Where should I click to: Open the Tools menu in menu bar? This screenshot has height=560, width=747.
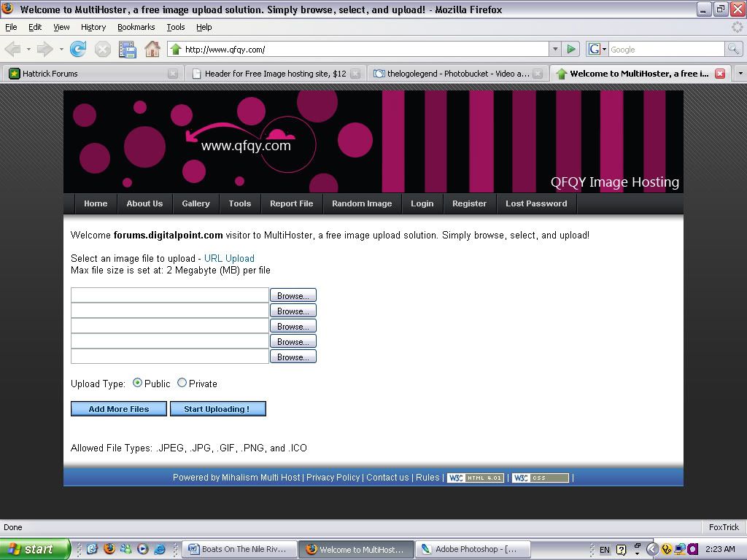(x=175, y=27)
